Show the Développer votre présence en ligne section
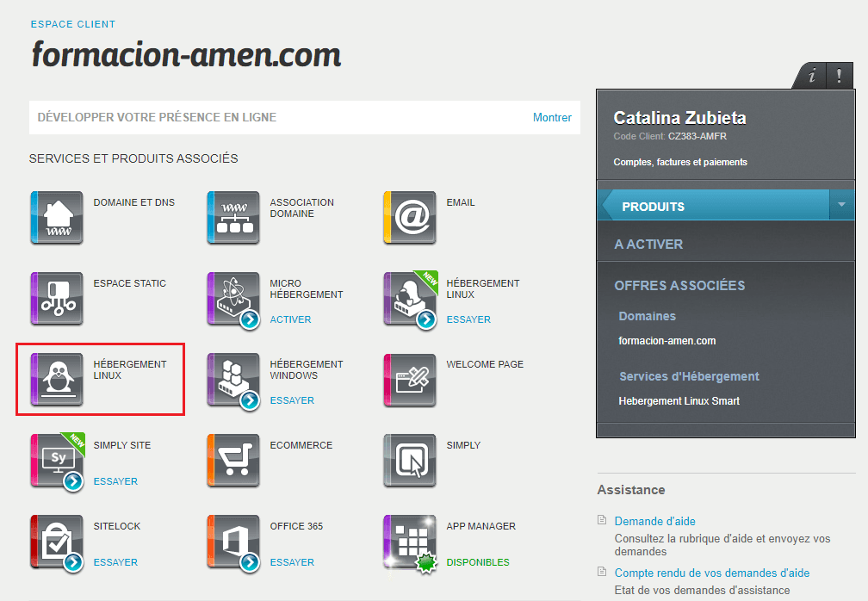The height and width of the screenshot is (601, 868). click(552, 117)
